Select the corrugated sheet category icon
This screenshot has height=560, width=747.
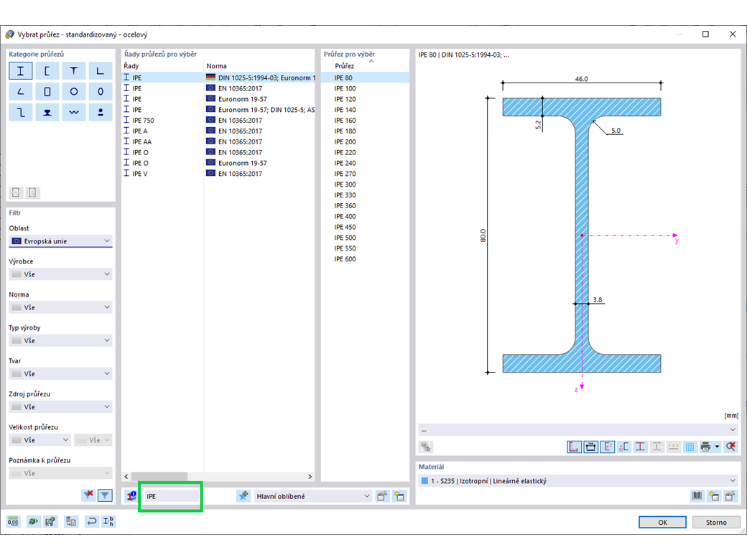[73, 113]
